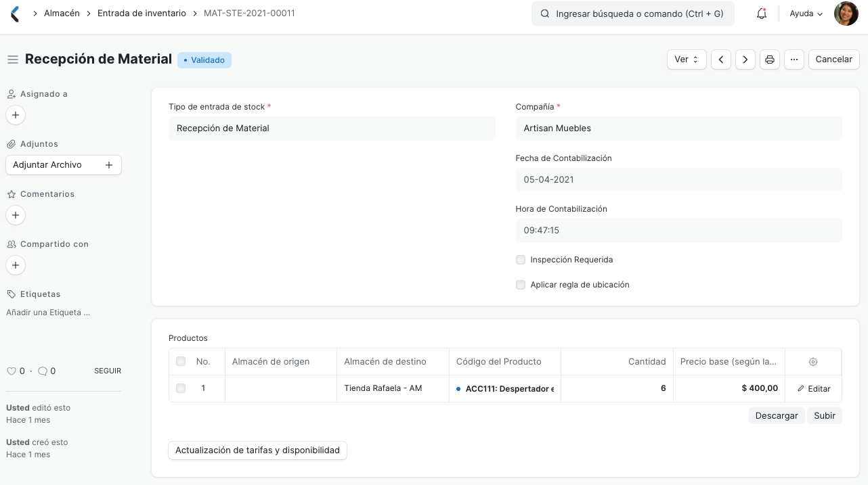The image size is (868, 485).
Task: Toggle Aplicar regla de ubicación checkbox
Action: click(521, 285)
